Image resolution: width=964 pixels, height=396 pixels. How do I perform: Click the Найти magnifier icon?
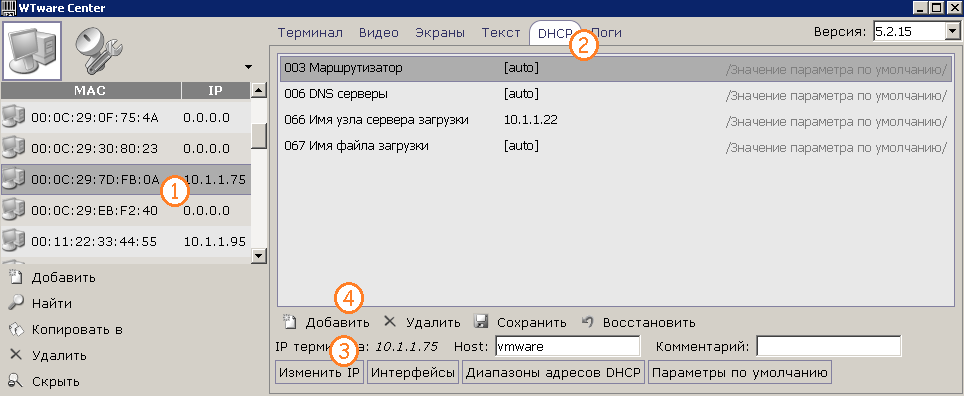(x=16, y=303)
